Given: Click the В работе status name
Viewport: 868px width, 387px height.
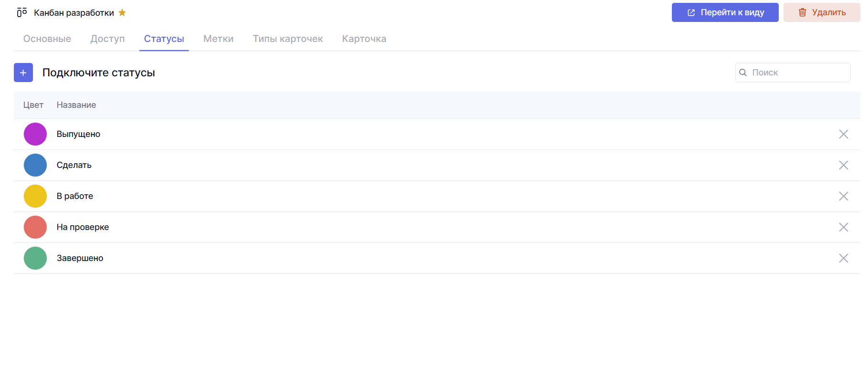Looking at the screenshot, I should click(75, 196).
